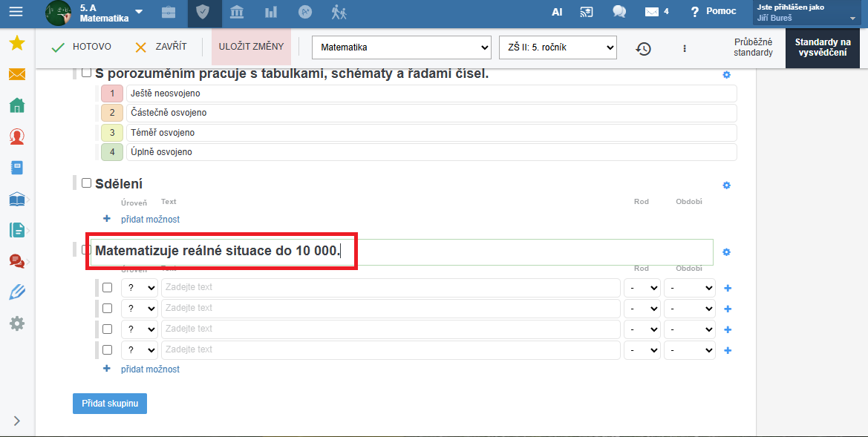Screen dimensions: 868x437
Task: Open the chat bubbles icon in top bar
Action: [619, 11]
